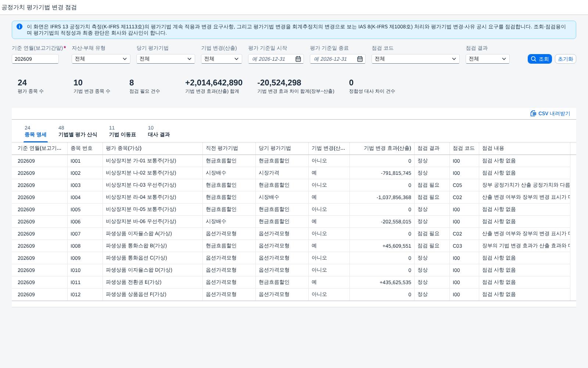The width and height of the screenshot is (588, 368).
Task: Expand the 기법 변경(산출) dropdown
Action: coord(222,59)
